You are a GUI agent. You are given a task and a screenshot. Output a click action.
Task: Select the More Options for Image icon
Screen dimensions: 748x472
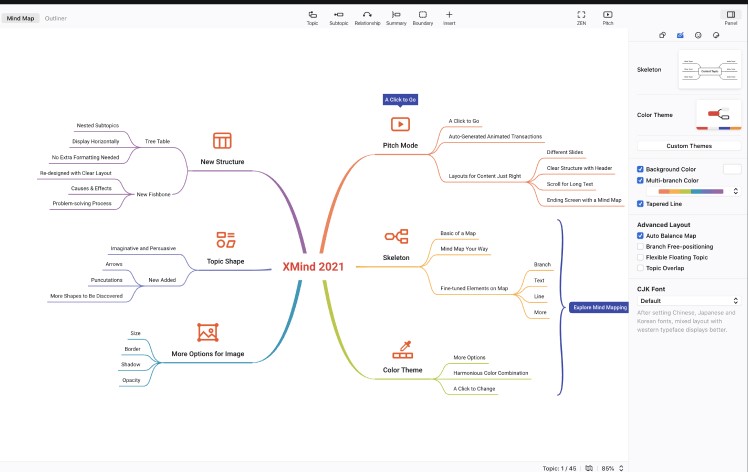pos(208,332)
